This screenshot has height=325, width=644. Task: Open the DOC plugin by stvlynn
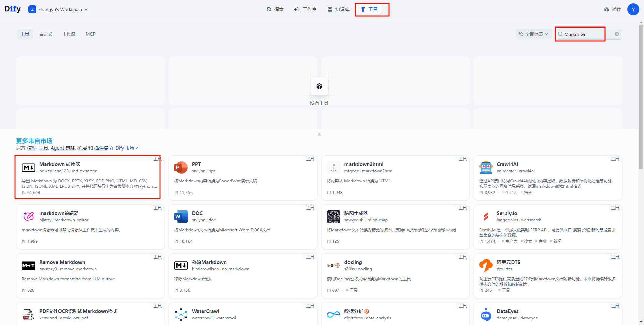point(197,213)
